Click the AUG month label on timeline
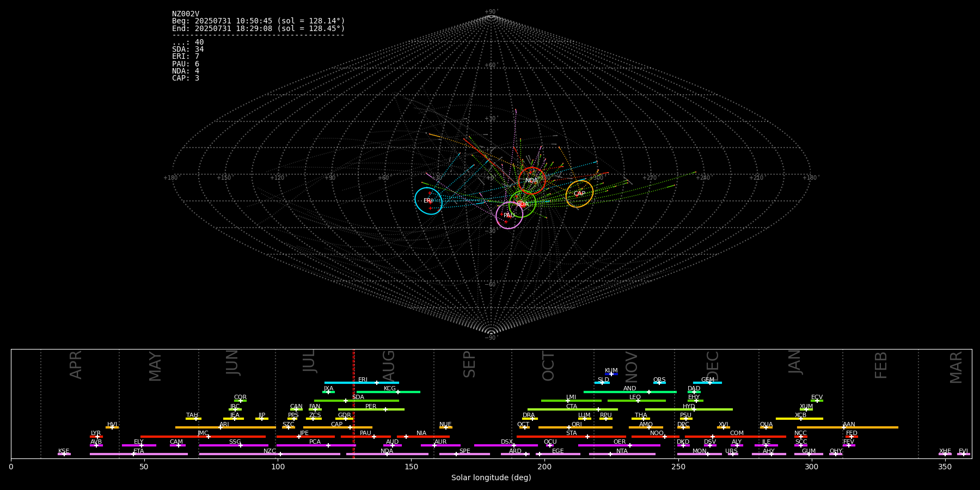 (389, 365)
